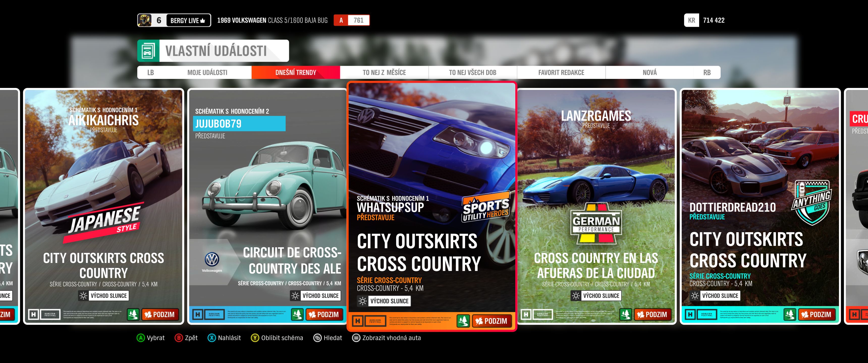Click sunrise sun icon on LanzrGames card
This screenshot has width=868, height=363.
click(x=576, y=296)
